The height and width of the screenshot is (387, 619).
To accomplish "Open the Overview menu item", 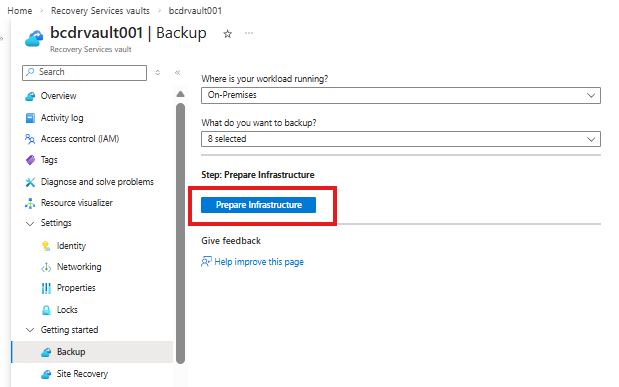I will pyautogui.click(x=58, y=96).
